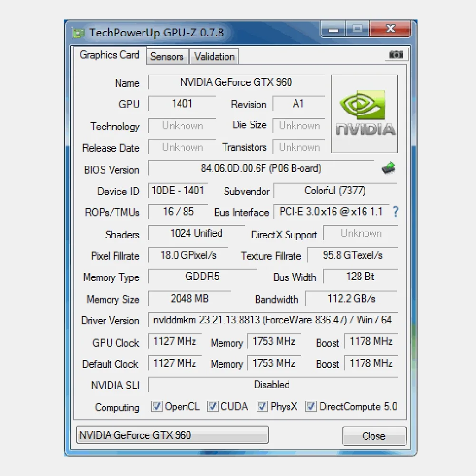Click the Bandwidth value 112.2 GB/s
The width and height of the screenshot is (476, 476).
(x=351, y=299)
